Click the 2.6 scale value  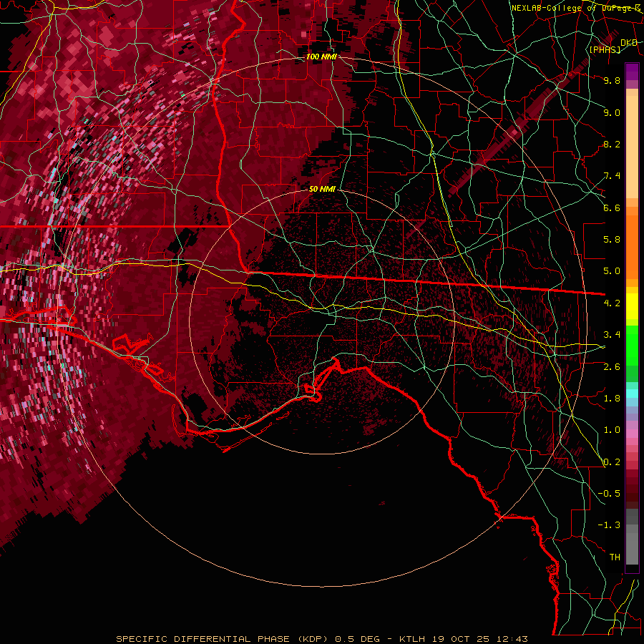[612, 367]
